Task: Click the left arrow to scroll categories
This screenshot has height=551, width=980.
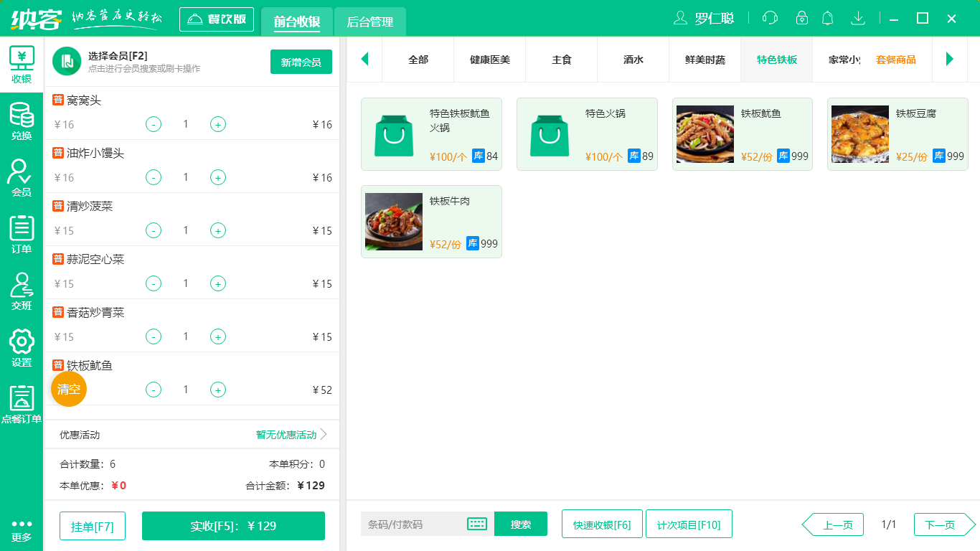Action: click(x=364, y=60)
